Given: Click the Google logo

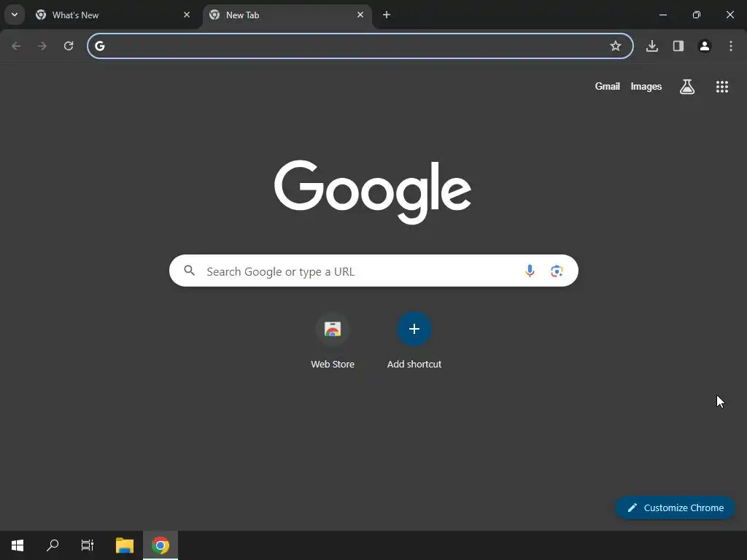Looking at the screenshot, I should tap(373, 192).
